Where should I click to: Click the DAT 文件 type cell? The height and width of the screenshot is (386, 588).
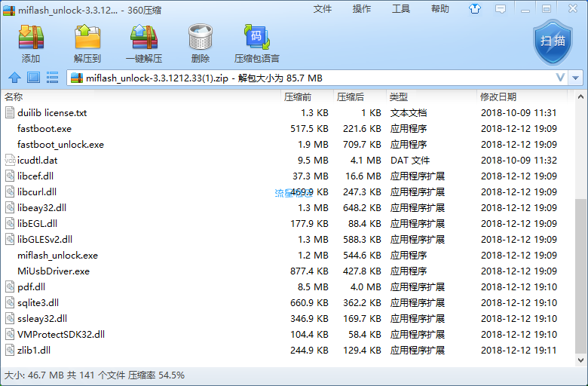pyautogui.click(x=410, y=160)
